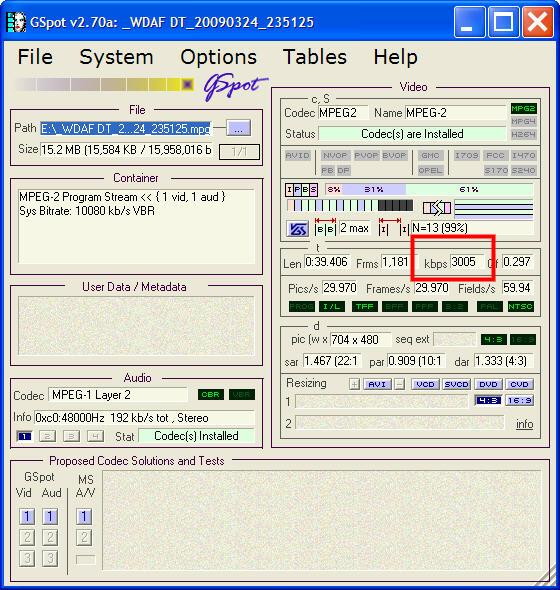Click the AVI resizing preset button

(377, 384)
